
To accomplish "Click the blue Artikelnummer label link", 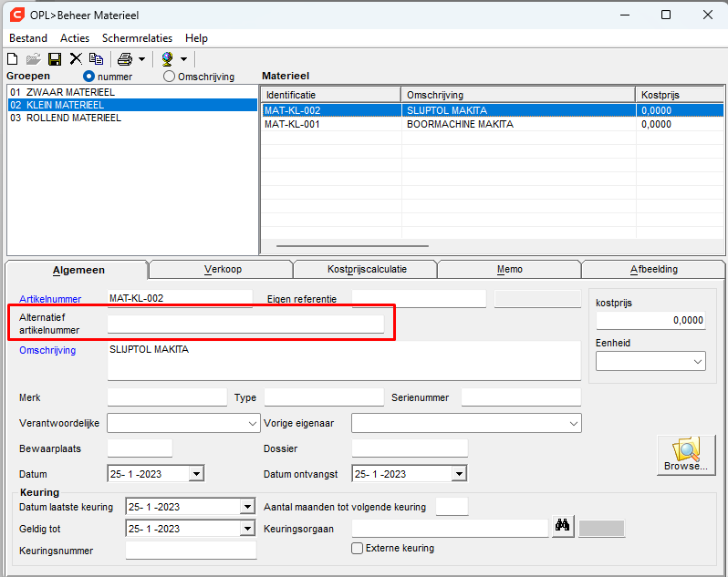I will tap(50, 299).
